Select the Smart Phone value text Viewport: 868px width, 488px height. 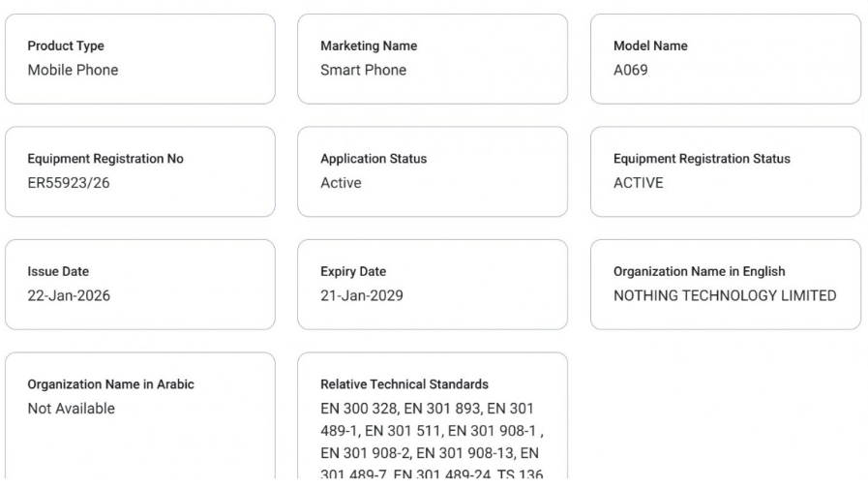click(363, 70)
